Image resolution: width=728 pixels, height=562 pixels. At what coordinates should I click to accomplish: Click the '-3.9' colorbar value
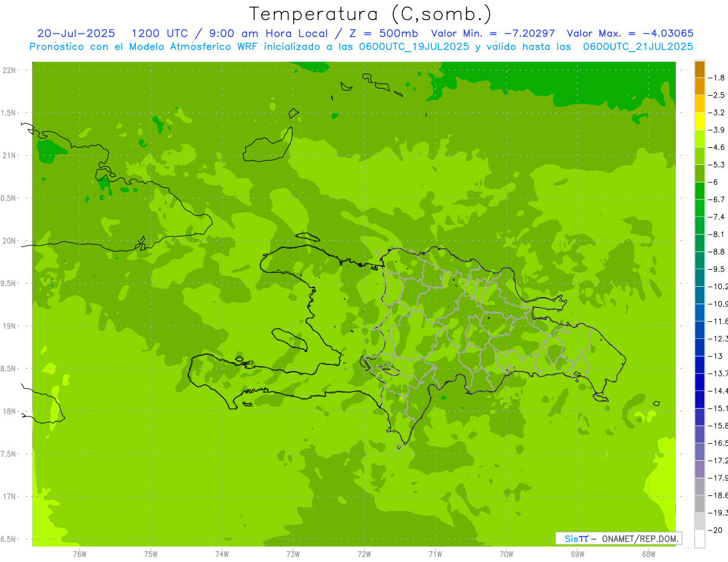[x=717, y=130]
